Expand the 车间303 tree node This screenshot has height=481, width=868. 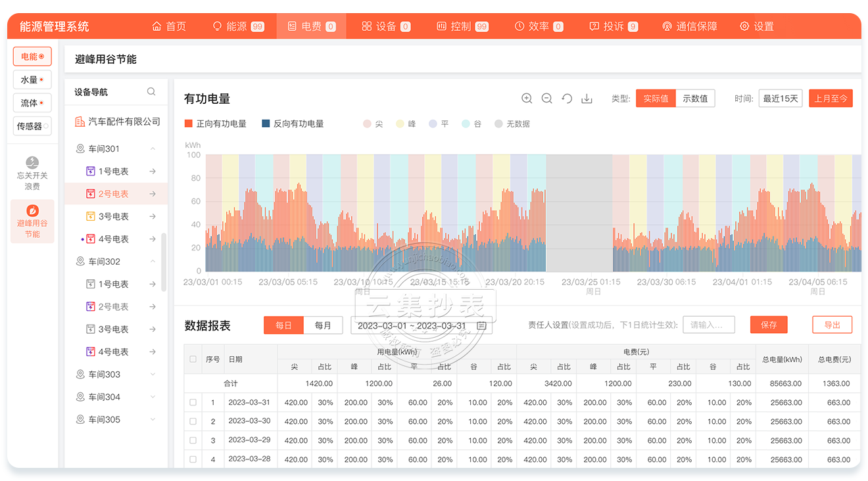click(x=153, y=375)
